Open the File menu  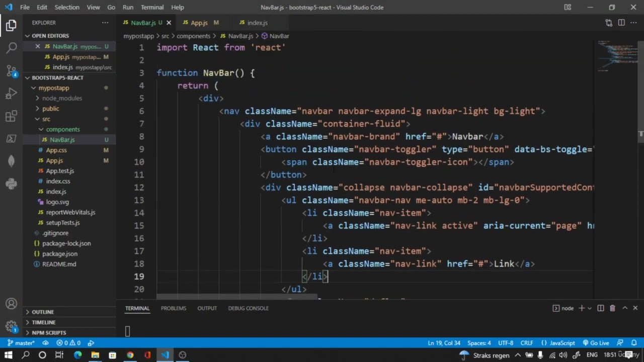(25, 7)
